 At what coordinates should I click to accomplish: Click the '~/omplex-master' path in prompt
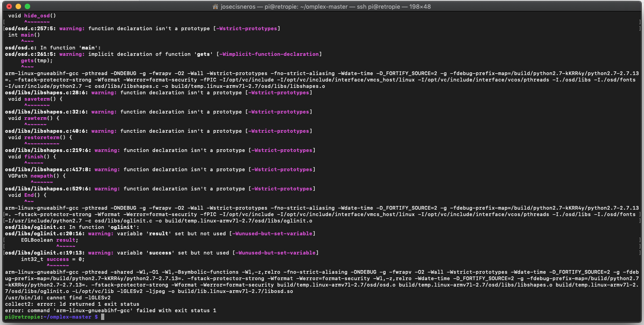tap(67, 317)
